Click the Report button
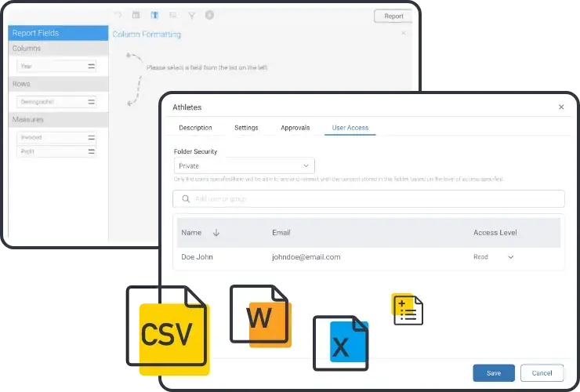 (x=393, y=16)
